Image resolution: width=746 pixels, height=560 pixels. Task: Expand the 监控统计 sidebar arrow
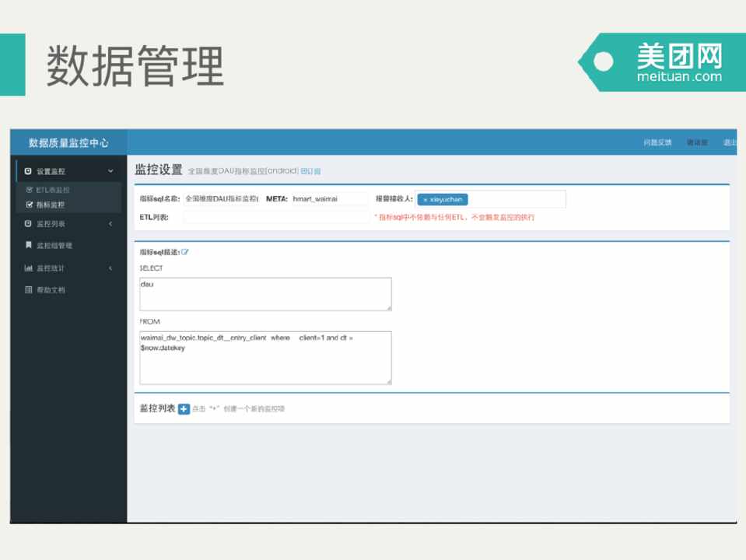pos(110,268)
